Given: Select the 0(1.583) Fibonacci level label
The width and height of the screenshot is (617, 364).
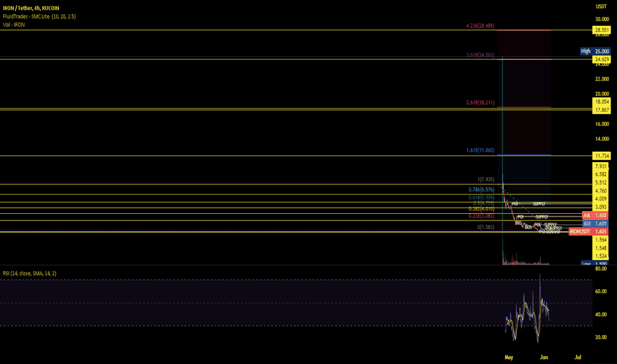Looking at the screenshot, I should [x=485, y=227].
